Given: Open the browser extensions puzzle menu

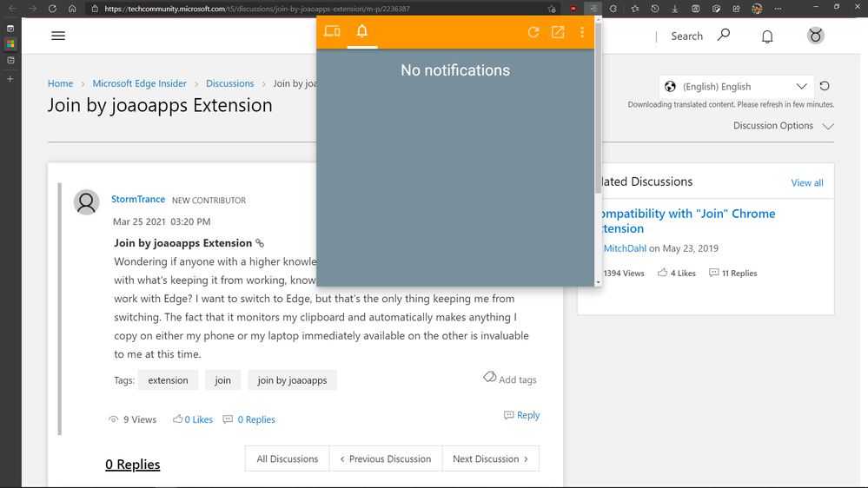Looking at the screenshot, I should pos(613,9).
